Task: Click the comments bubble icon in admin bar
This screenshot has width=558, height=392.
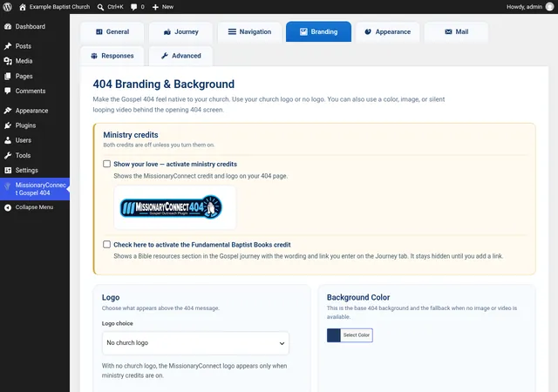Action: (x=133, y=7)
